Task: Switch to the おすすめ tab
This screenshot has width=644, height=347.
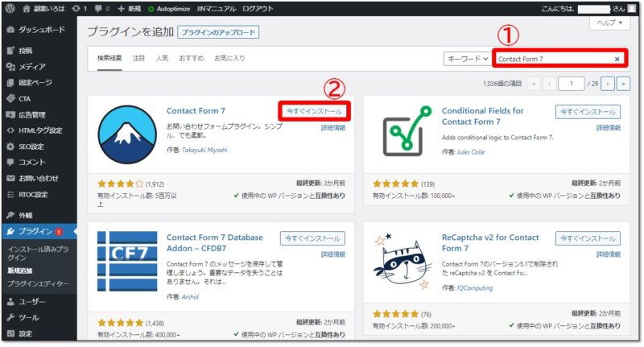Action: coord(191,58)
